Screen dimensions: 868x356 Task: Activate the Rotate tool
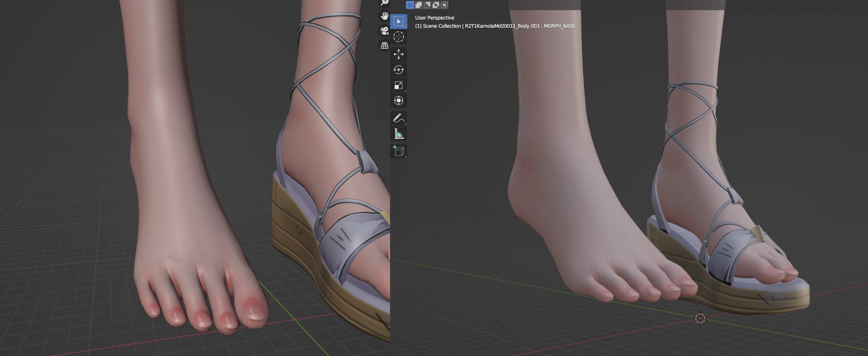point(399,70)
